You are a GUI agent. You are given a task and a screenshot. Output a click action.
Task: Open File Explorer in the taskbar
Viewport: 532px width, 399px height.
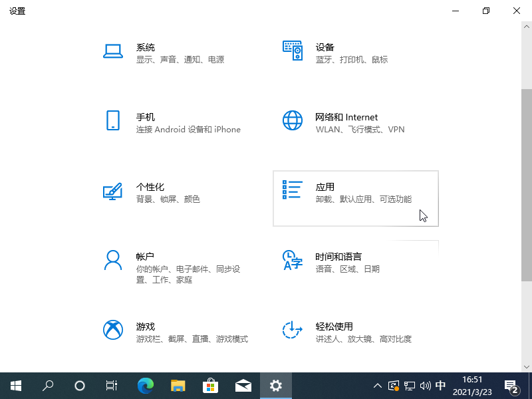click(178, 386)
